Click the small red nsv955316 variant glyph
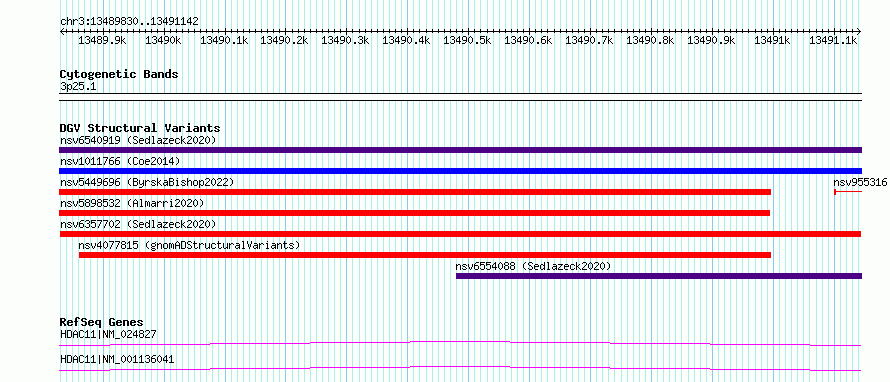Viewport: 890px width, 382px height. 848,192
